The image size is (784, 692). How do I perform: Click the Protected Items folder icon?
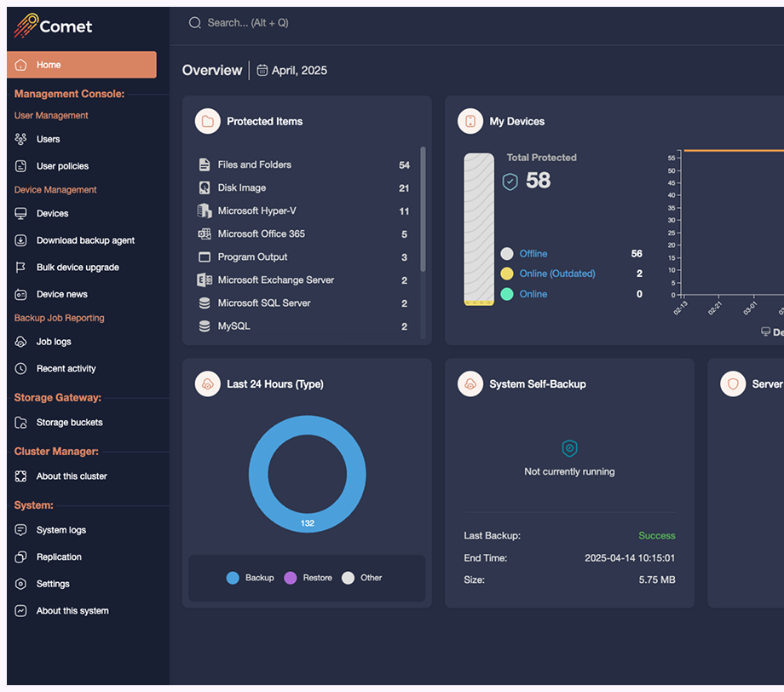coord(207,121)
